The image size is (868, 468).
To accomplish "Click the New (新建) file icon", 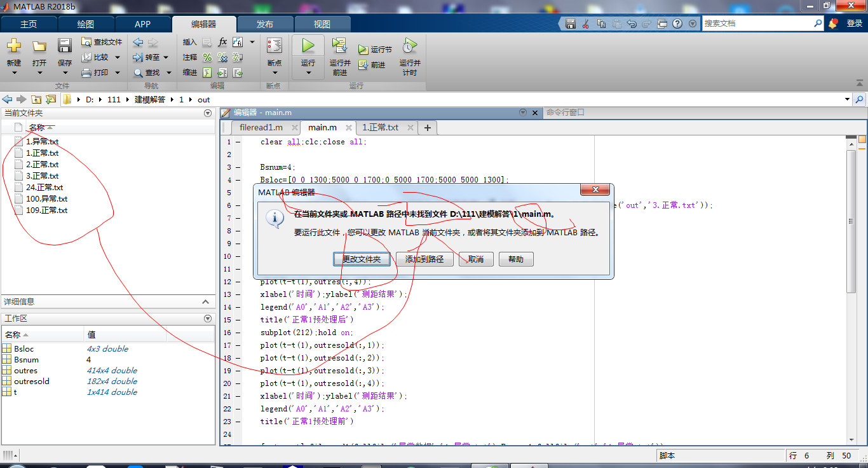I will 14,46.
